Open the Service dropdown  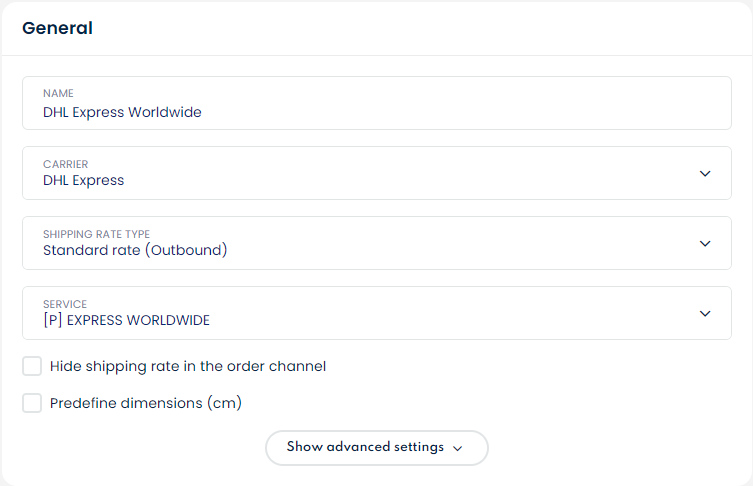376,313
